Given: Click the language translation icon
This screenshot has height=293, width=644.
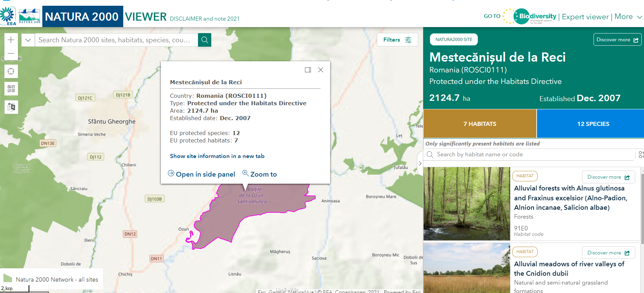Looking at the screenshot, I should [11, 107].
